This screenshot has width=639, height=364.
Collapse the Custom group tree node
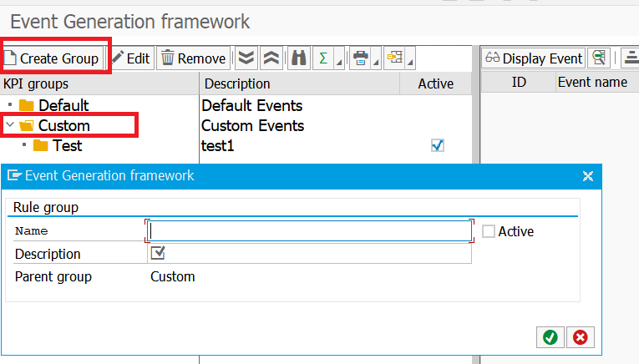pyautogui.click(x=9, y=126)
